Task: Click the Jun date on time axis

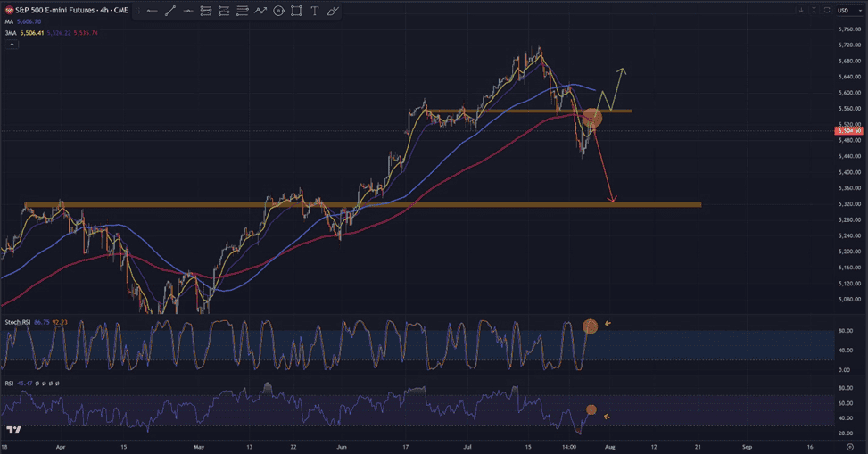Action: point(342,447)
